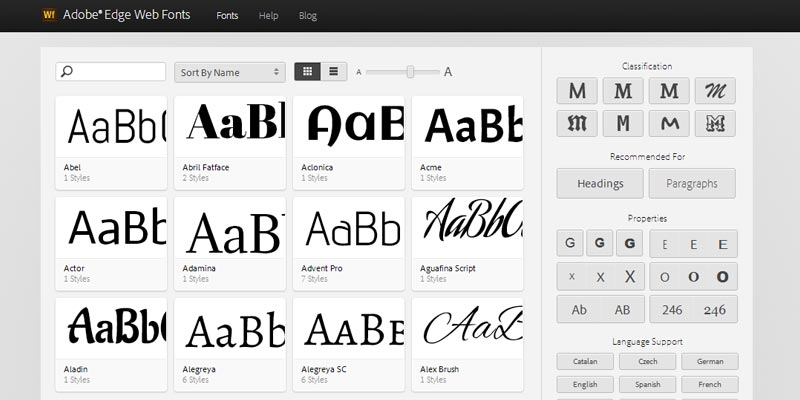This screenshot has width=800, height=400.
Task: Filter fonts by Spanish language support
Action: click(x=647, y=384)
